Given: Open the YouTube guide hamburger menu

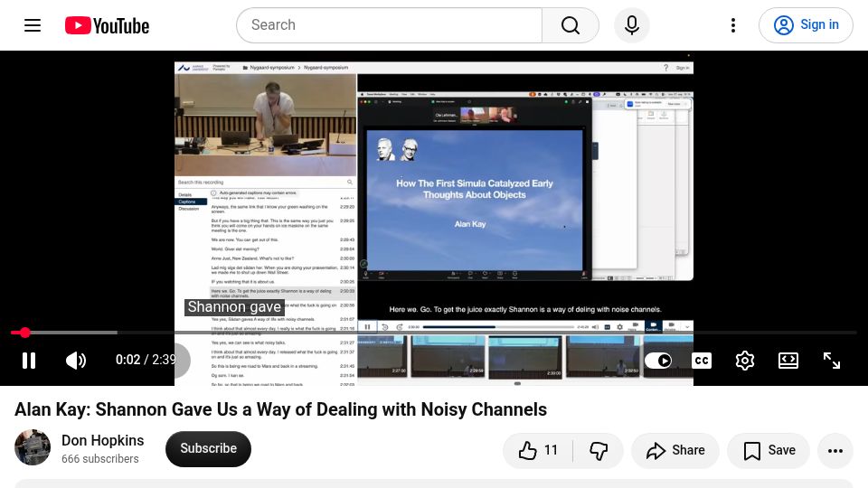Looking at the screenshot, I should (33, 25).
